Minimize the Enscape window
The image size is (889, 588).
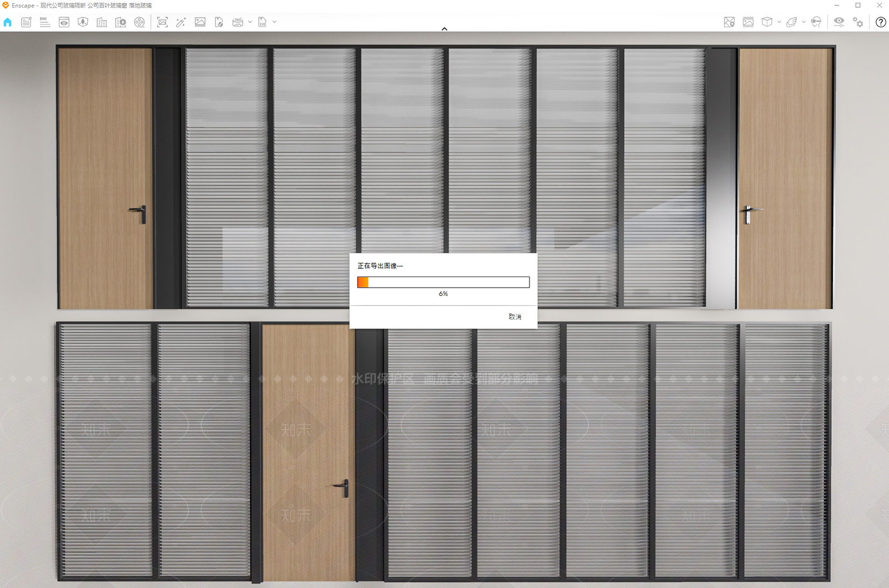click(x=837, y=5)
